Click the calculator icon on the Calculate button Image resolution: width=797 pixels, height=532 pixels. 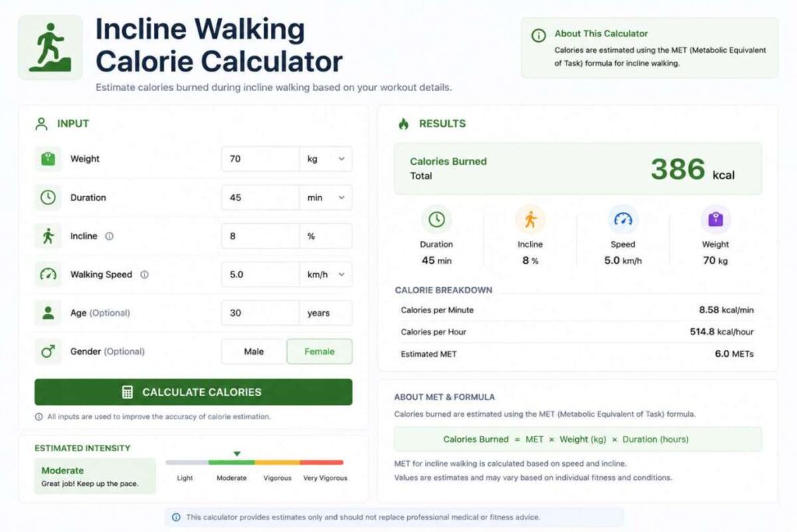click(x=128, y=392)
